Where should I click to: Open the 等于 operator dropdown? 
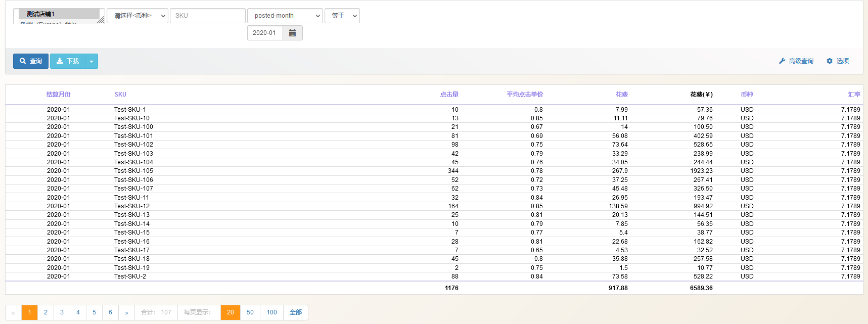coord(342,16)
